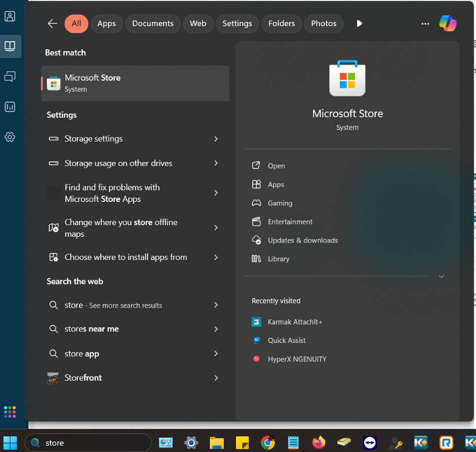
Task: Open Settings gear in the taskbar
Action: coord(191,443)
